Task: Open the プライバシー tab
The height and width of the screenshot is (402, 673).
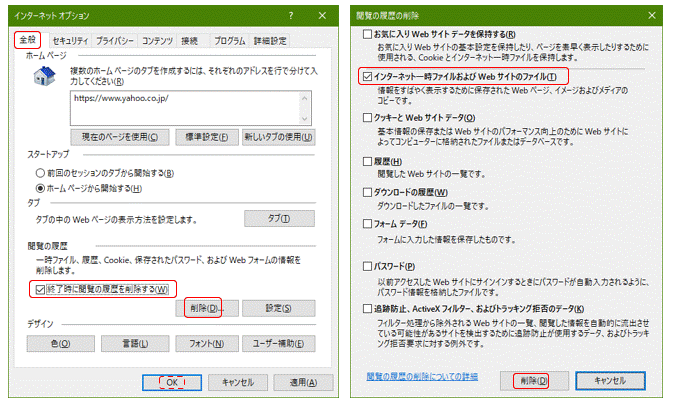Action: pos(115,41)
